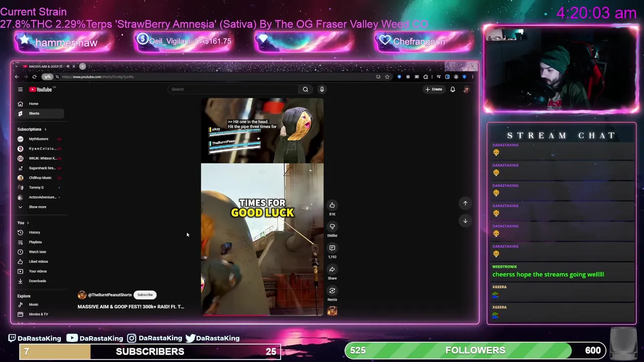Viewport: 644px width, 362px height.
Task: Start voice search with the microphone
Action: [x=322, y=89]
